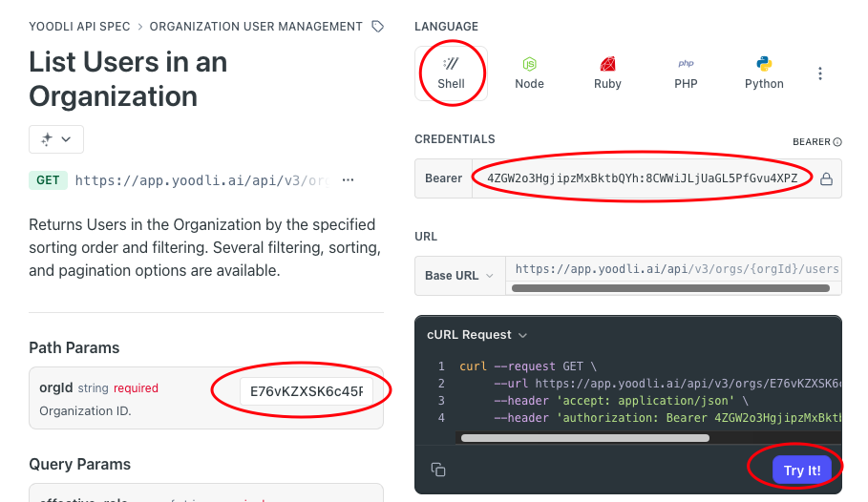This screenshot has width=868, height=502.
Task: Expand the cURL Request dropdown
Action: click(x=476, y=335)
